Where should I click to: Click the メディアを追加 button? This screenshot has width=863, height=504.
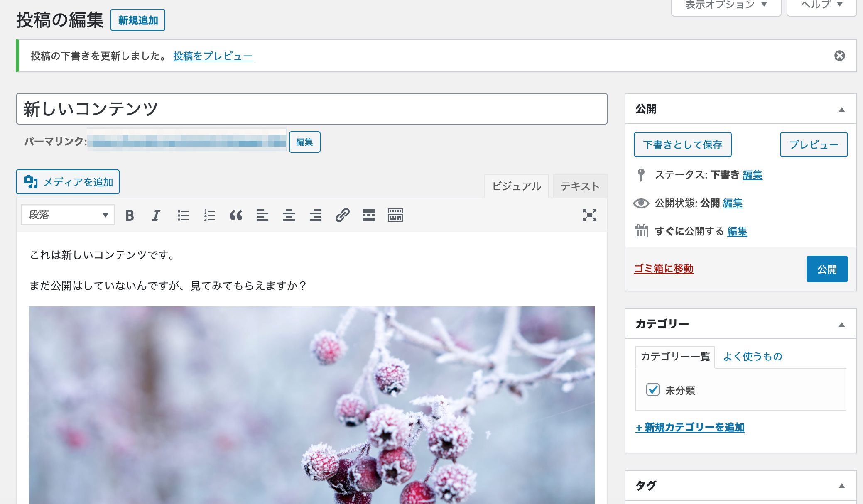coord(68,182)
